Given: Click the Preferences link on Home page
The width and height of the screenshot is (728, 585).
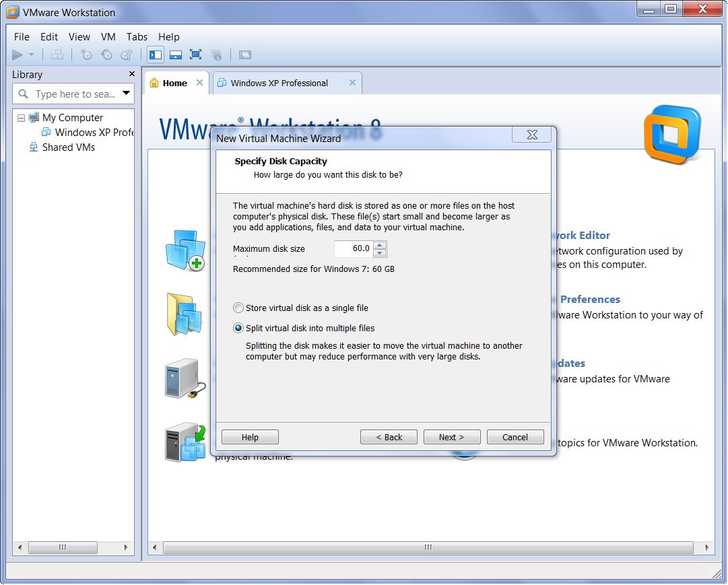Looking at the screenshot, I should point(590,299).
